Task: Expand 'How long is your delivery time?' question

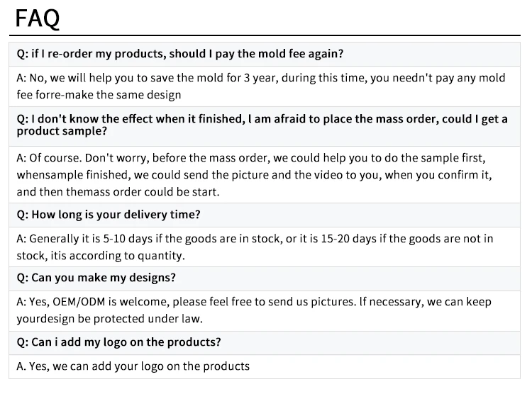Action: pyautogui.click(x=109, y=214)
